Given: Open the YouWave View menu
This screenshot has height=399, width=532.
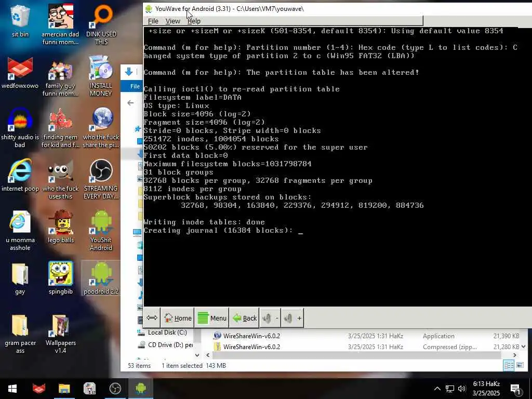Looking at the screenshot, I should tap(172, 21).
